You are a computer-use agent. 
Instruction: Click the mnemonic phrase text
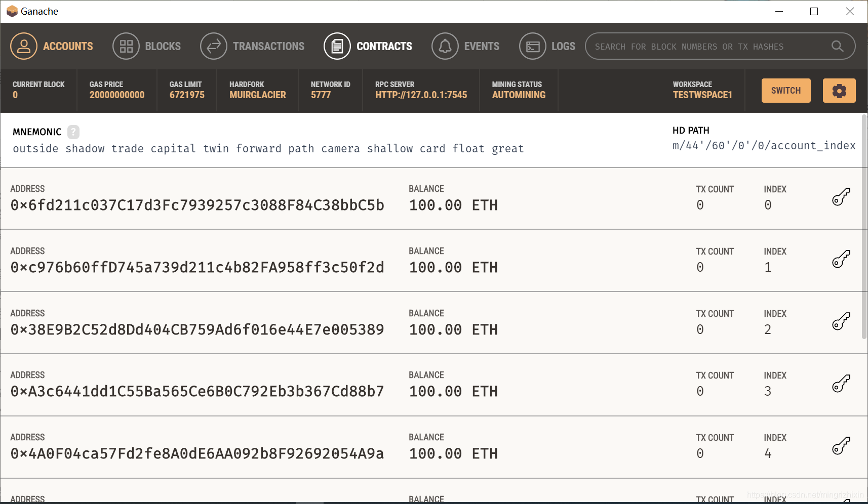268,149
